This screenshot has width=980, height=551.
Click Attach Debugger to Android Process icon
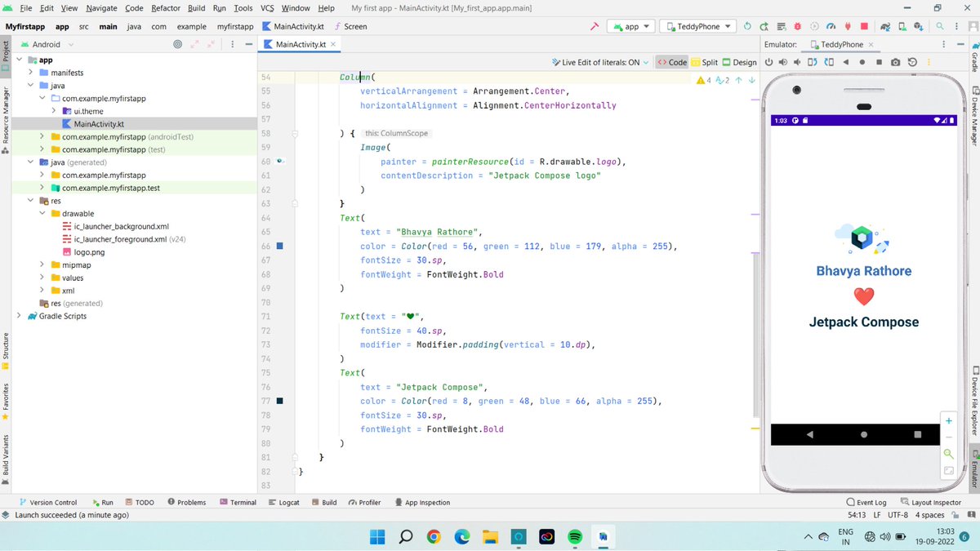tap(848, 26)
